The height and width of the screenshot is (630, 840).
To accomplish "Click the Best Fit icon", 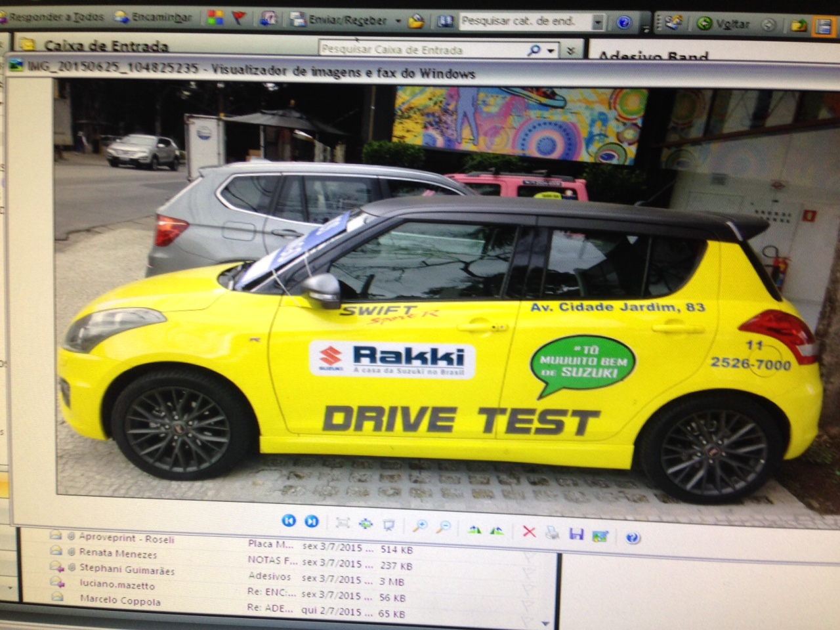I will pyautogui.click(x=343, y=523).
